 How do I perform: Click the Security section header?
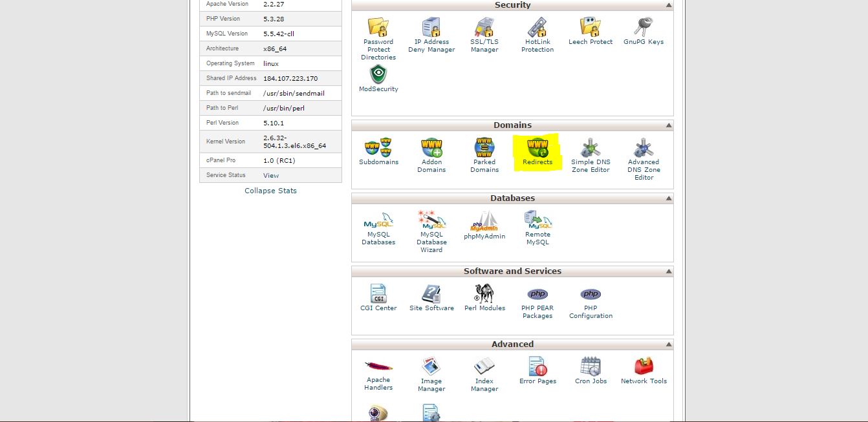pos(512,5)
